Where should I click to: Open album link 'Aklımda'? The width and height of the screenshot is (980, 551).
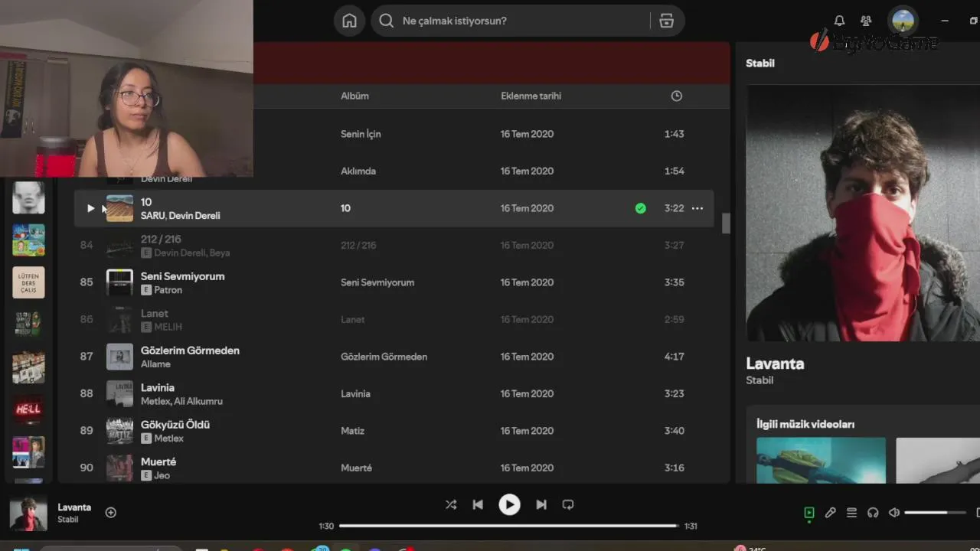click(x=358, y=171)
